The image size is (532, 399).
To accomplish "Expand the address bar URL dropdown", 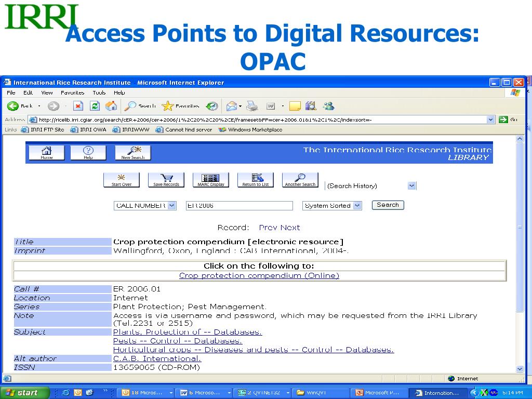I will click(490, 119).
